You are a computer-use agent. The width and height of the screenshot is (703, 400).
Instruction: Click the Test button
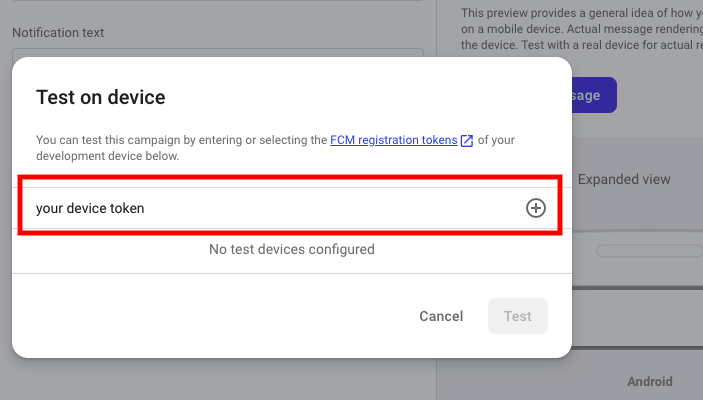pos(517,316)
